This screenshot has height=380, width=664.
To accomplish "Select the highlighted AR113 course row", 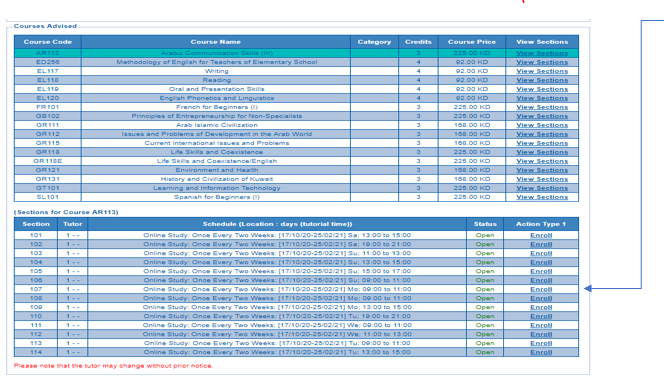I will coord(296,53).
